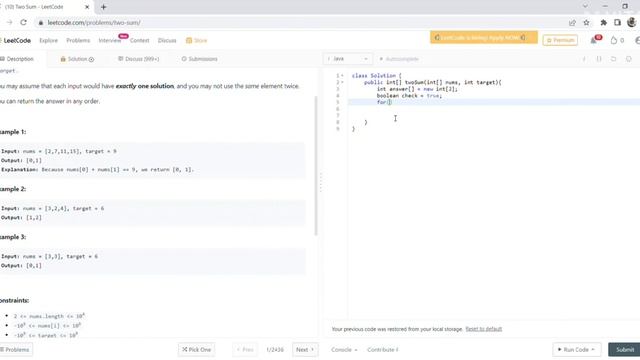Click the Reset to default link
The width and height of the screenshot is (640, 360).
(484, 329)
